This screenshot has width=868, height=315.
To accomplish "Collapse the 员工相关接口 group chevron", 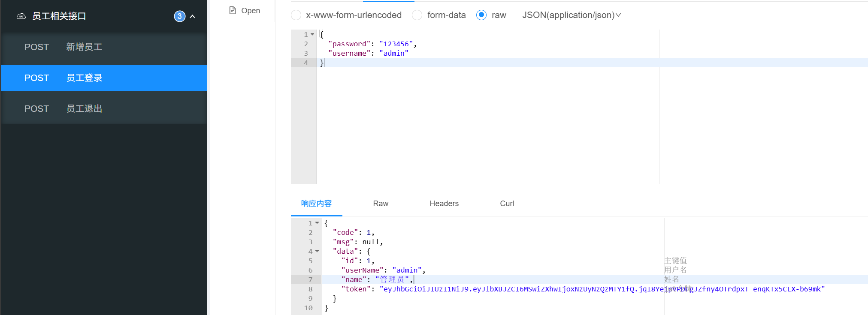I will [193, 16].
